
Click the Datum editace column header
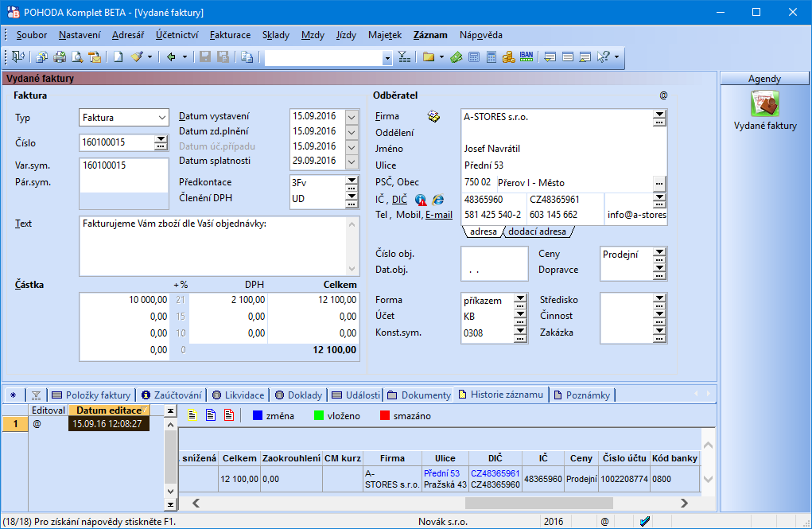(x=109, y=410)
